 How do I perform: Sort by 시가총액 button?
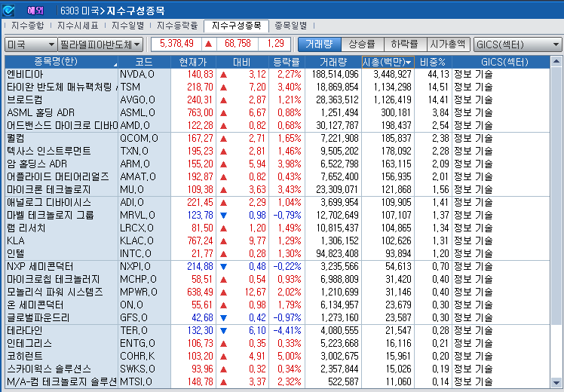(448, 44)
